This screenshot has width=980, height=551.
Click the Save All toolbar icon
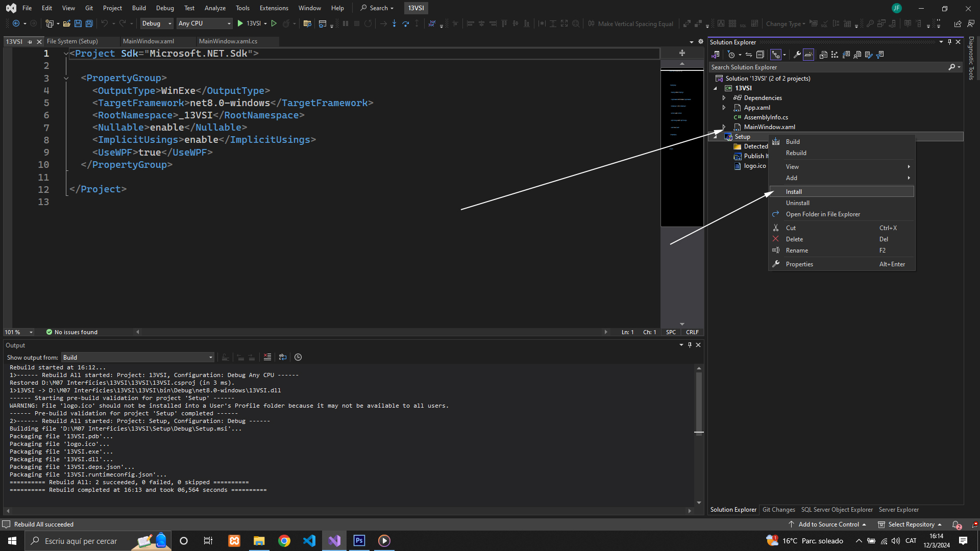(x=89, y=23)
